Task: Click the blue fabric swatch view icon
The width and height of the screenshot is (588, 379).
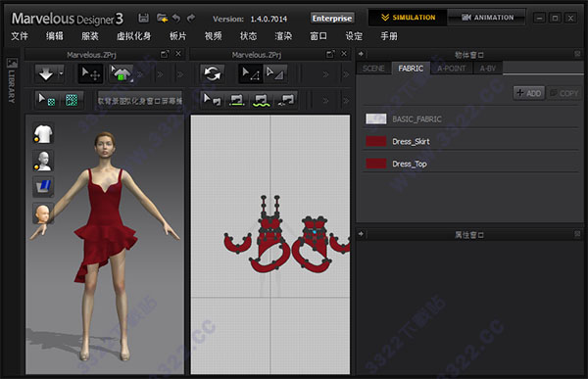Action: pos(43,187)
